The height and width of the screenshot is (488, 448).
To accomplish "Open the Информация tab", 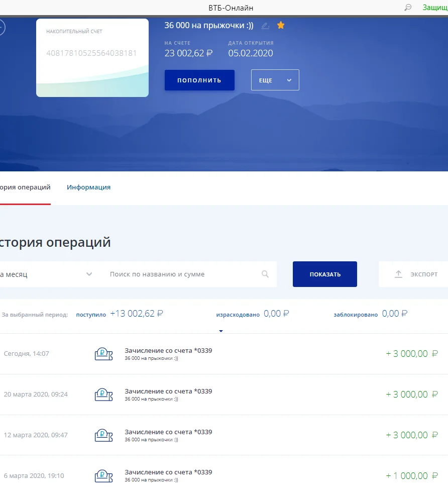I will [x=88, y=187].
